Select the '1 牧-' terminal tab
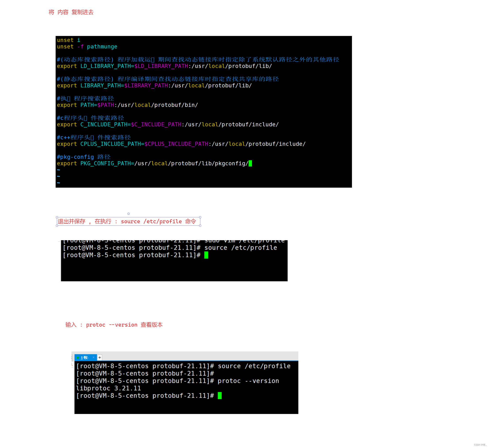 click(85, 357)
